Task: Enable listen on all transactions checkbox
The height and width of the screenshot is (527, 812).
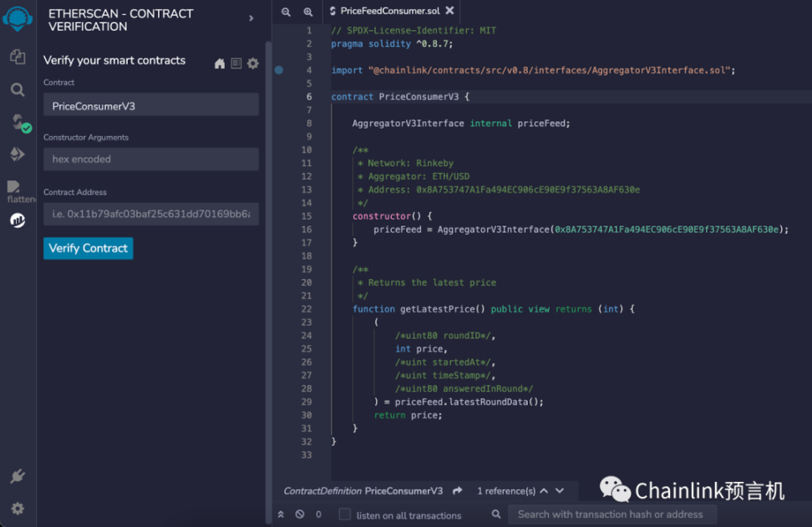Action: (344, 514)
